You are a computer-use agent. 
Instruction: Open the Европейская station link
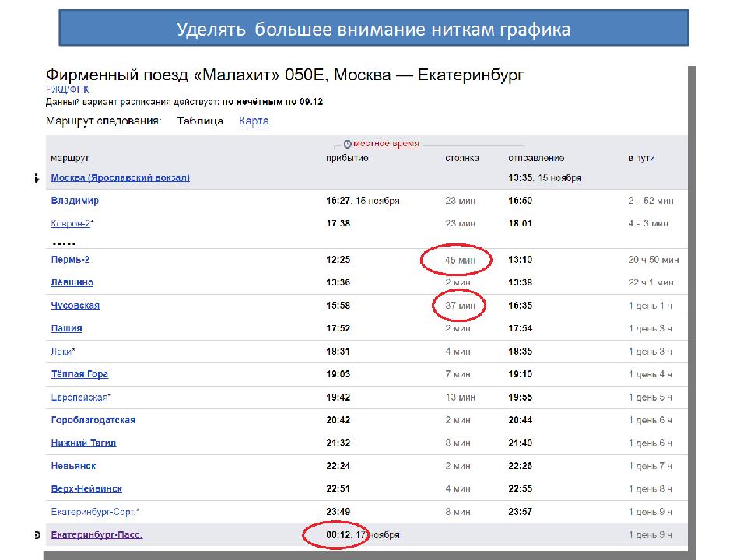79,397
